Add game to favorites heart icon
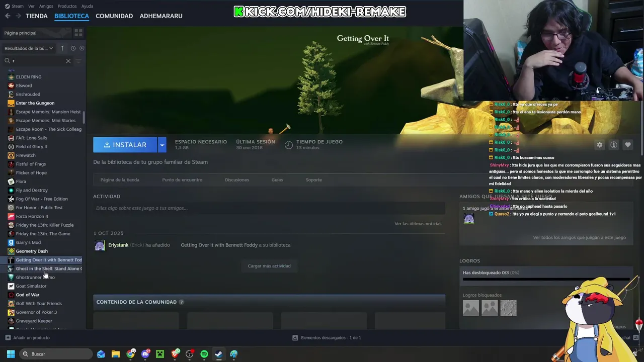 tap(628, 145)
